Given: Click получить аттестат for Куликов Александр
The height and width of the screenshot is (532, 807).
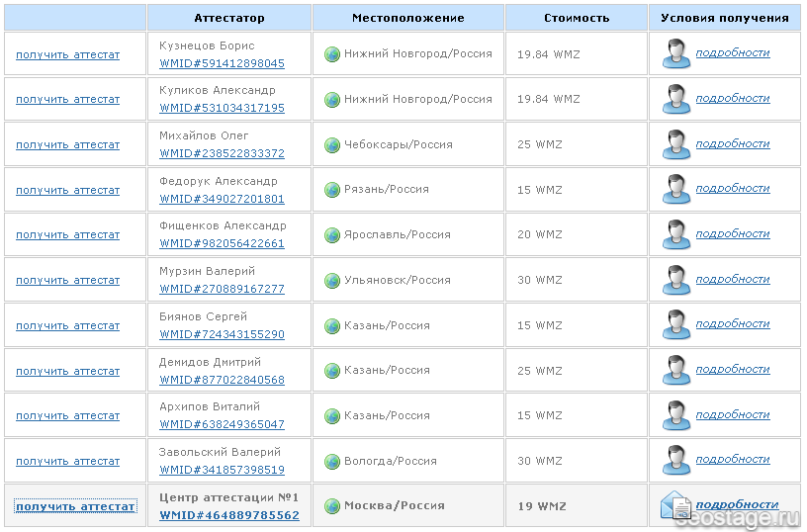Looking at the screenshot, I should (x=68, y=99).
